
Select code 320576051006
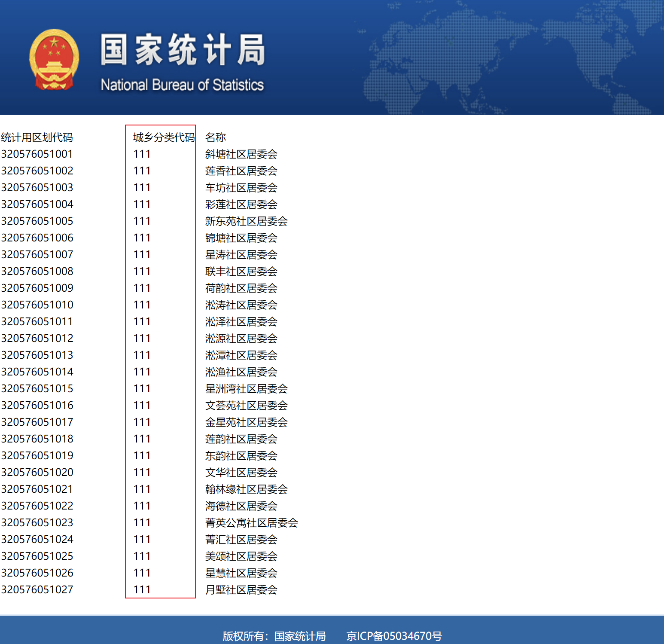37,238
